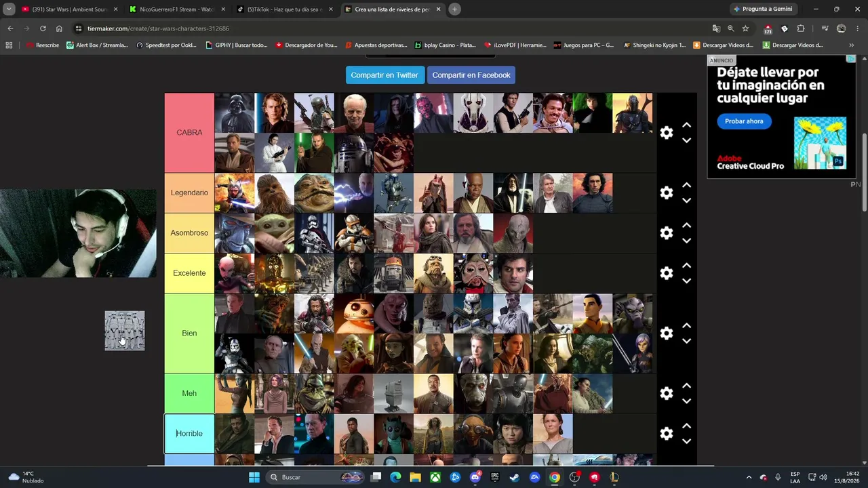Click Pregunta a Gemini button
The width and height of the screenshot is (868, 488).
pos(764,9)
